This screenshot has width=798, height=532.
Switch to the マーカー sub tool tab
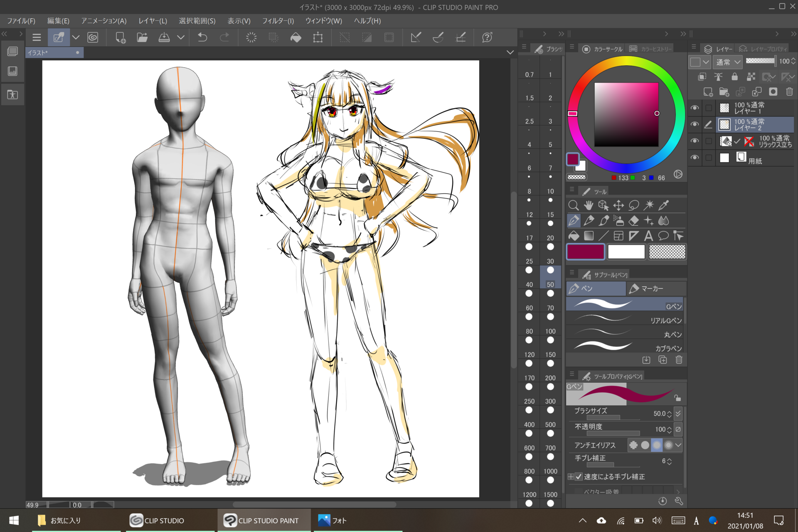coord(655,288)
